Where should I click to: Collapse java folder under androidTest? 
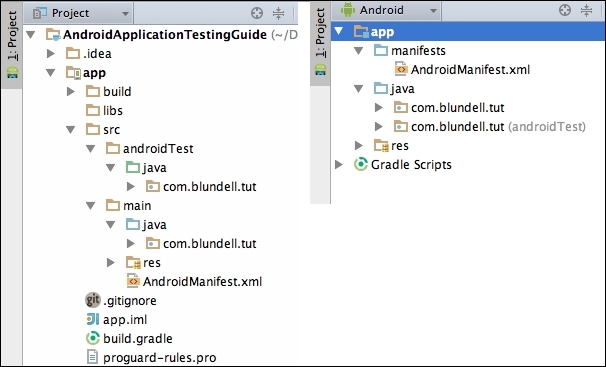(x=111, y=168)
